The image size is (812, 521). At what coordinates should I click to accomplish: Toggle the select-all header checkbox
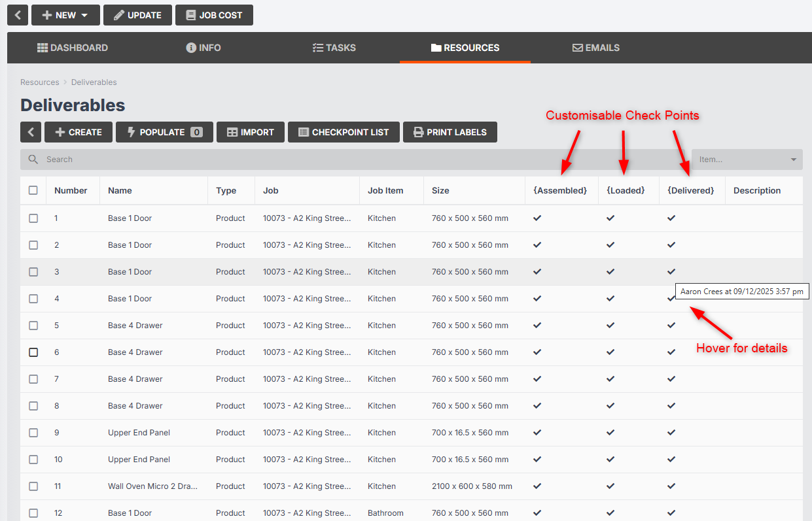coord(33,190)
